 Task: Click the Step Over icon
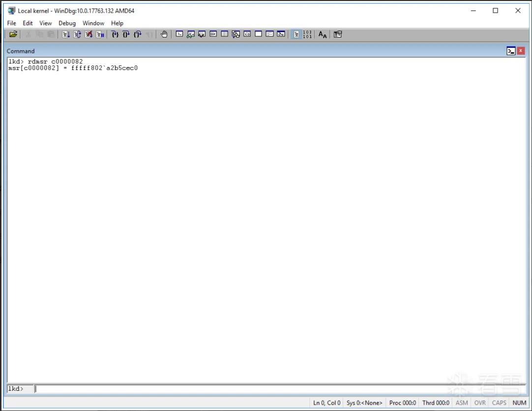pyautogui.click(x=126, y=34)
